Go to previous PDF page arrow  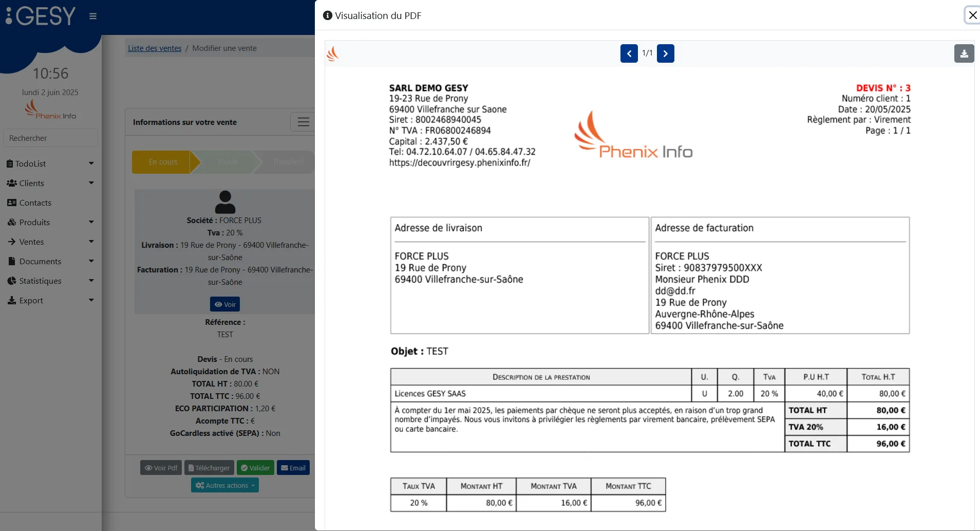[629, 53]
